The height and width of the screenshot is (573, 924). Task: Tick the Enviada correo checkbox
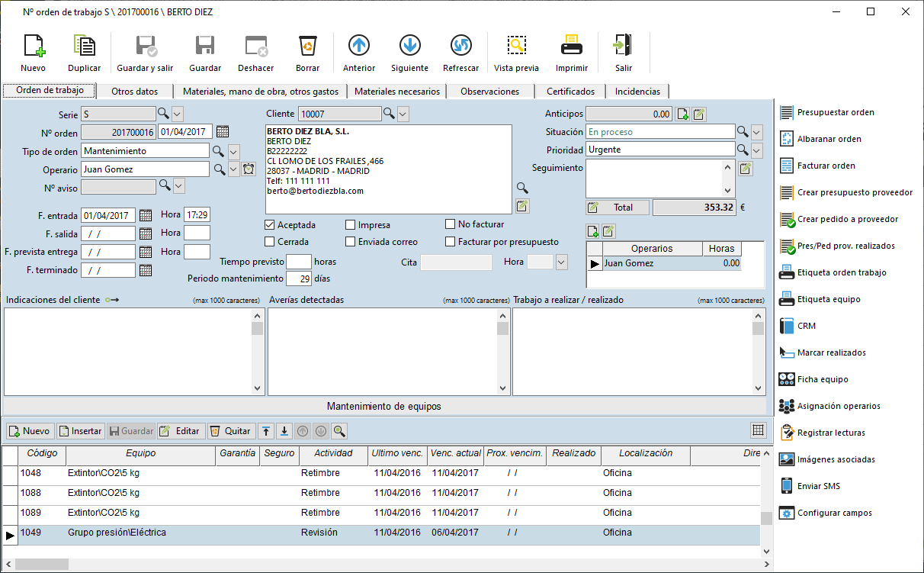351,242
